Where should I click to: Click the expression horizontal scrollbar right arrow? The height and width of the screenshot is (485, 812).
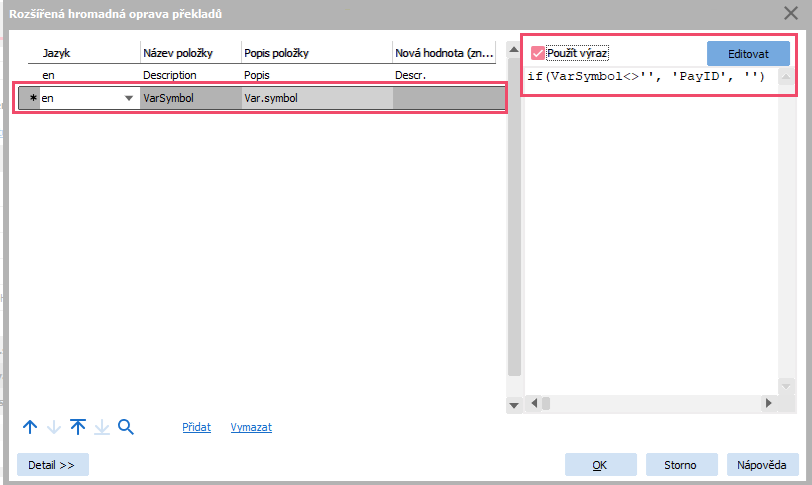coord(768,403)
